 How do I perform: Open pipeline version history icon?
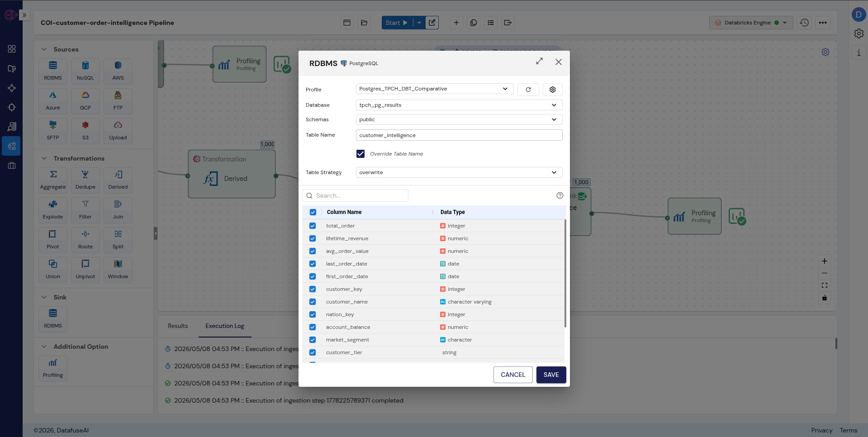point(804,23)
